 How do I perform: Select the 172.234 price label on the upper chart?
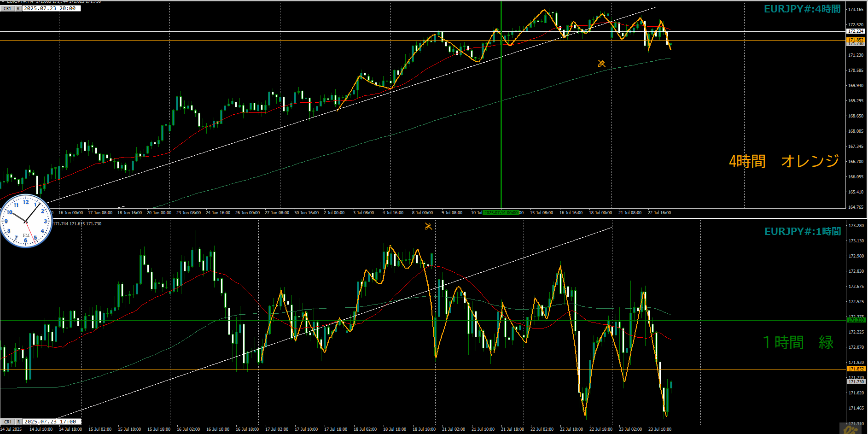click(x=856, y=31)
